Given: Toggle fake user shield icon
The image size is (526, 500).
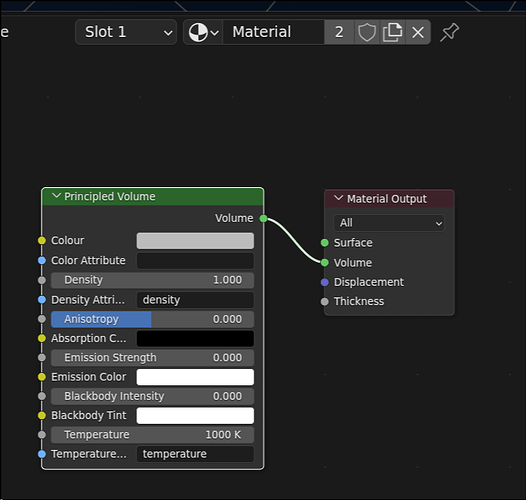Looking at the screenshot, I should pyautogui.click(x=367, y=32).
